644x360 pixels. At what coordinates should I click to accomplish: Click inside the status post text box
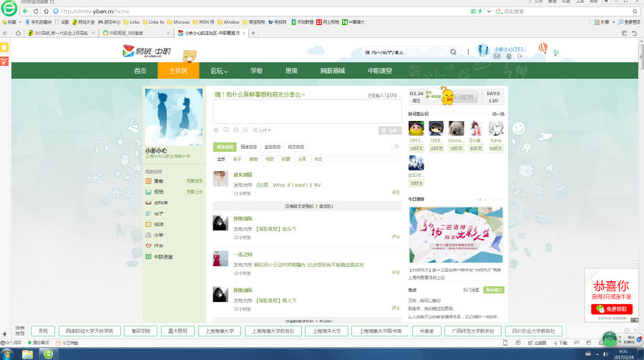307,112
